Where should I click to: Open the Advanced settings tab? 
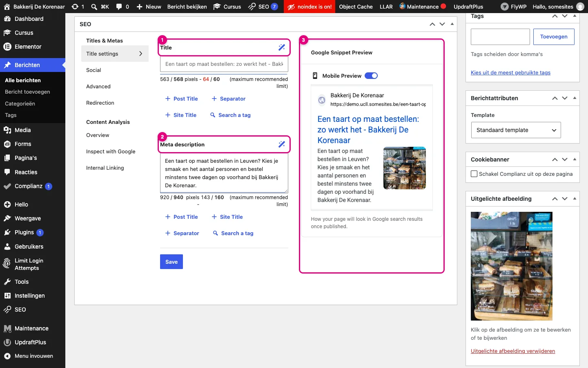coord(98,86)
